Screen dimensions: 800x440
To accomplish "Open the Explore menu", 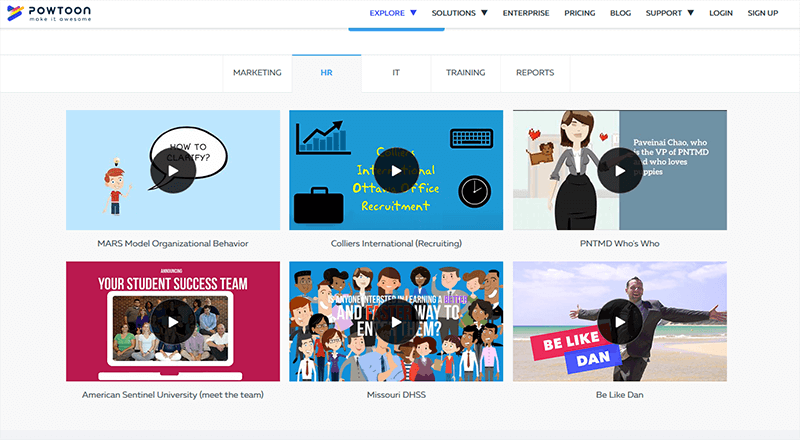I will pos(387,13).
